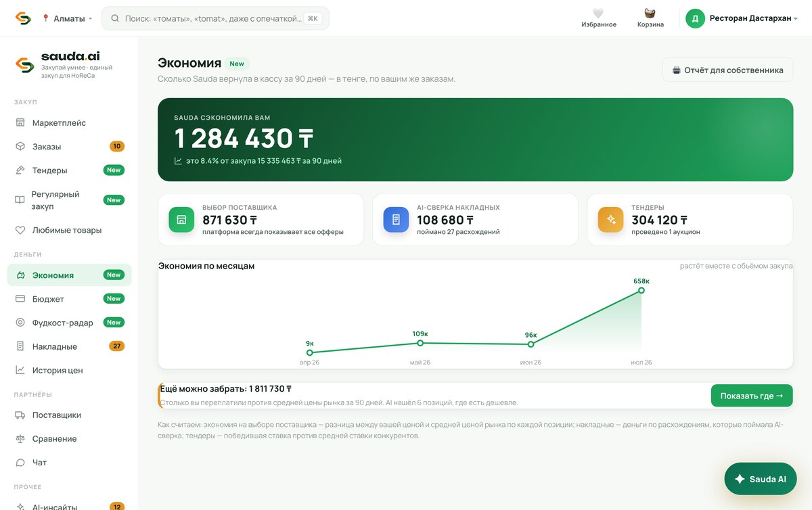
Task: Click the product search field
Action: pyautogui.click(x=215, y=18)
